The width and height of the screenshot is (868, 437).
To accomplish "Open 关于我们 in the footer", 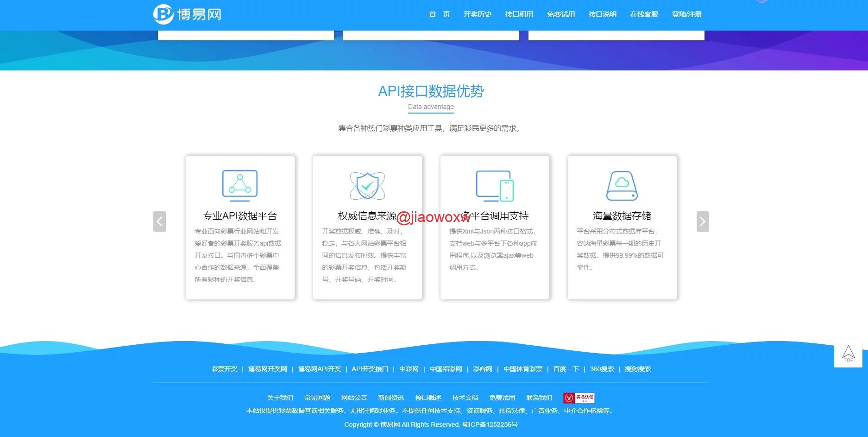I will [x=280, y=398].
